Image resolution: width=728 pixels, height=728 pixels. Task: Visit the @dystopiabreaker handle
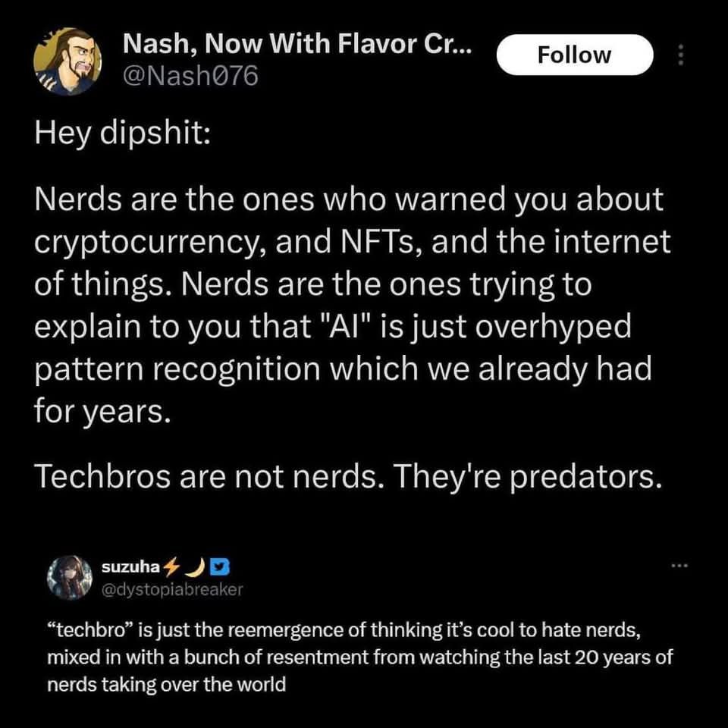pos(172,589)
